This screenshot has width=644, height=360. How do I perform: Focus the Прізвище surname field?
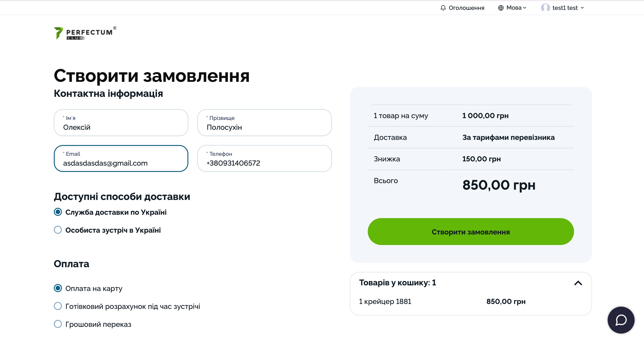click(x=264, y=127)
